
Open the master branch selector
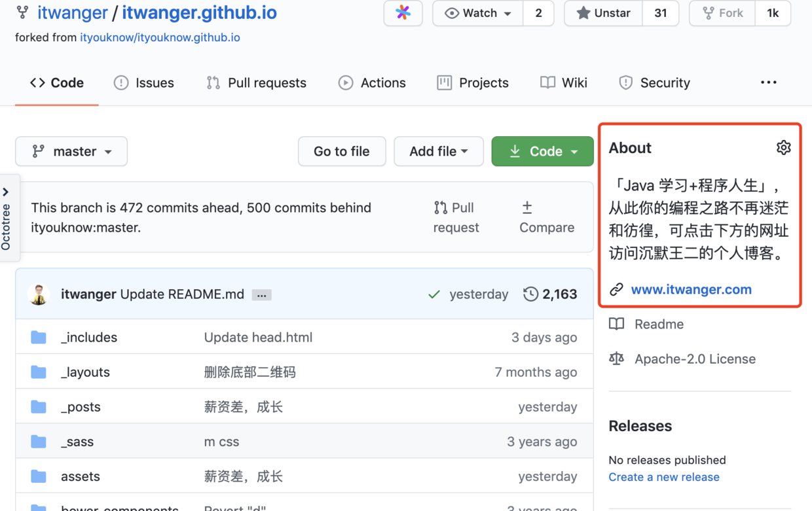[x=71, y=151]
